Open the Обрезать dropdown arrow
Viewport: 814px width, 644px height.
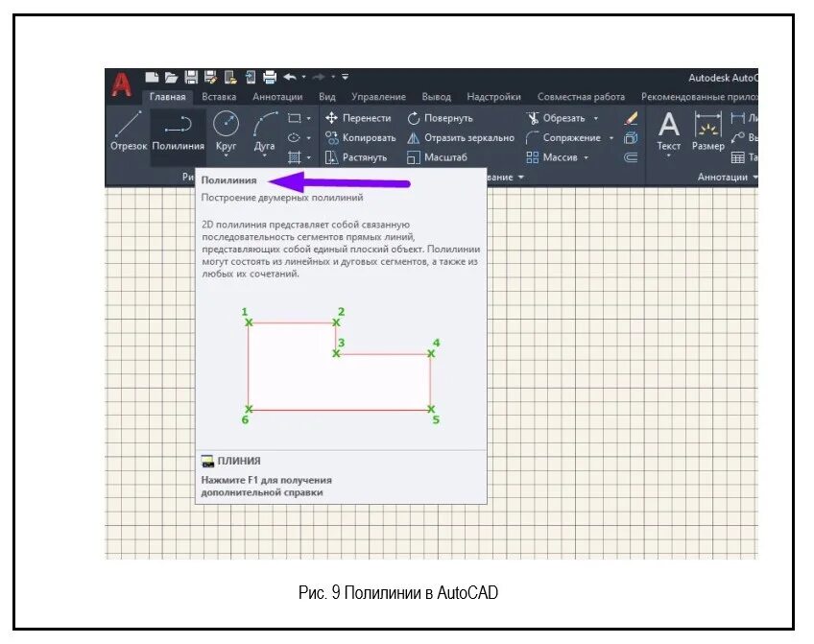pos(596,118)
